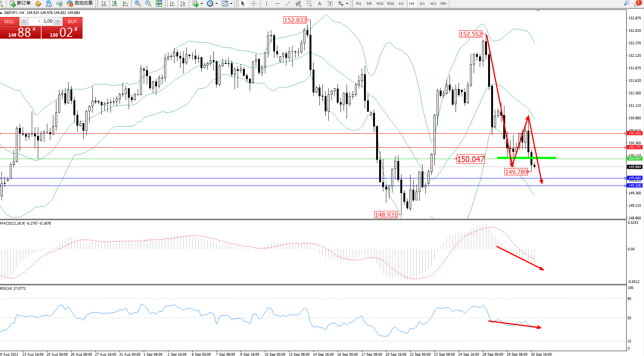Open the indicators list dropdown arrow
Screen dimensions: 644x356
coord(202,4)
